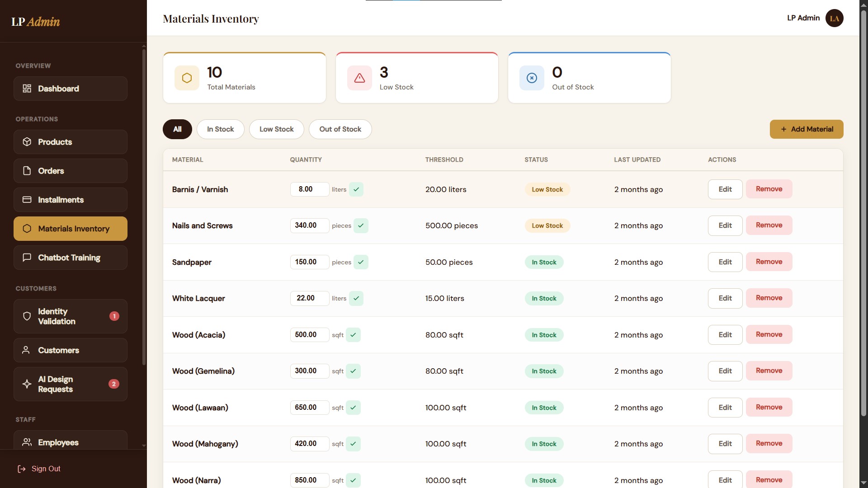Confirm Nails and Screws quantity checkmark
The width and height of the screenshot is (868, 488).
[361, 225]
